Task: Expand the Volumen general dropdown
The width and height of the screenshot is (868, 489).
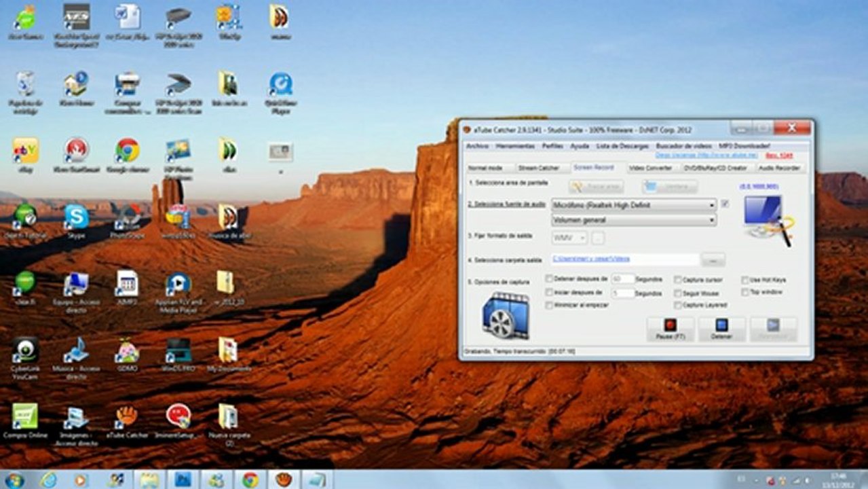Action: coord(634,220)
